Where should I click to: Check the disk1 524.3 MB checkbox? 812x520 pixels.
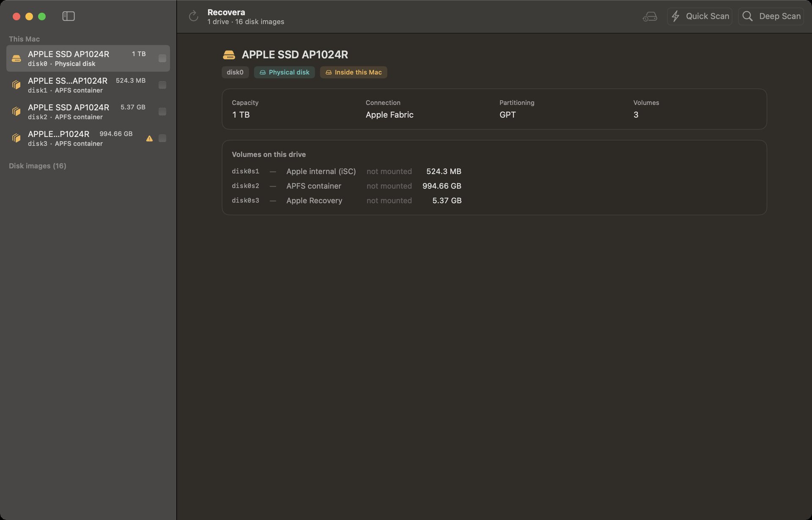click(162, 85)
